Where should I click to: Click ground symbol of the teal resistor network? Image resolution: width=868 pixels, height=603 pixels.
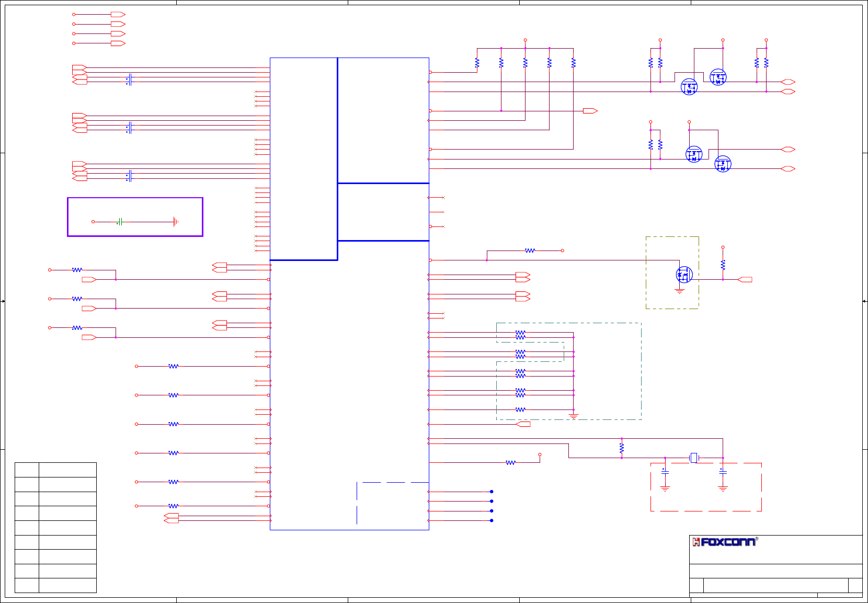click(574, 417)
